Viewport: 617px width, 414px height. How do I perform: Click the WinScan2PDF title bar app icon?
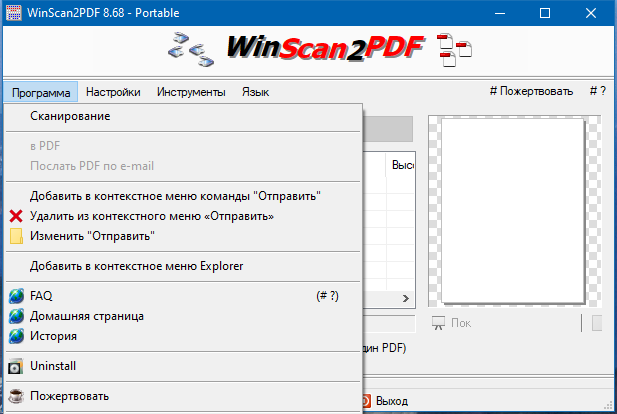pyautogui.click(x=13, y=13)
